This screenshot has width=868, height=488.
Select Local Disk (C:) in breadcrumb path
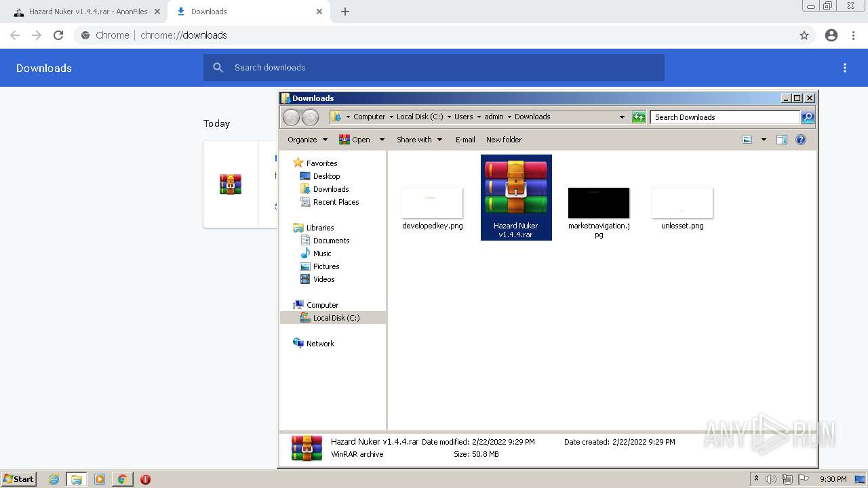(420, 117)
